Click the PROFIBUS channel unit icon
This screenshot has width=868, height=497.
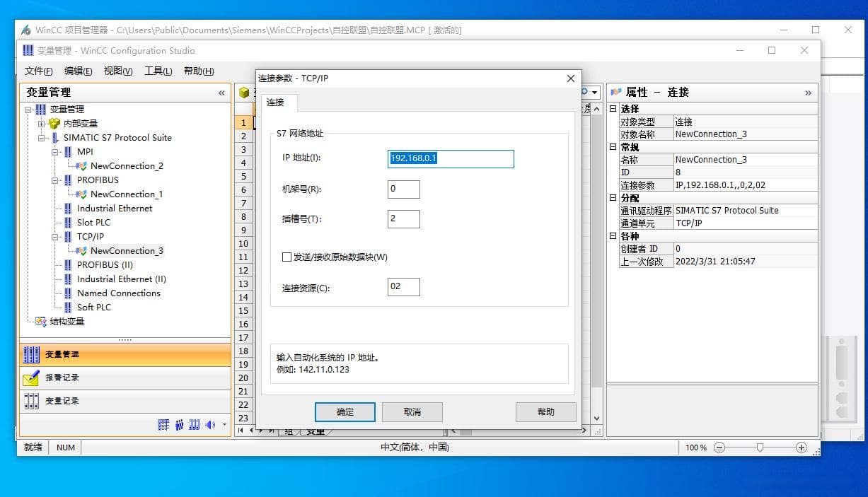[68, 180]
